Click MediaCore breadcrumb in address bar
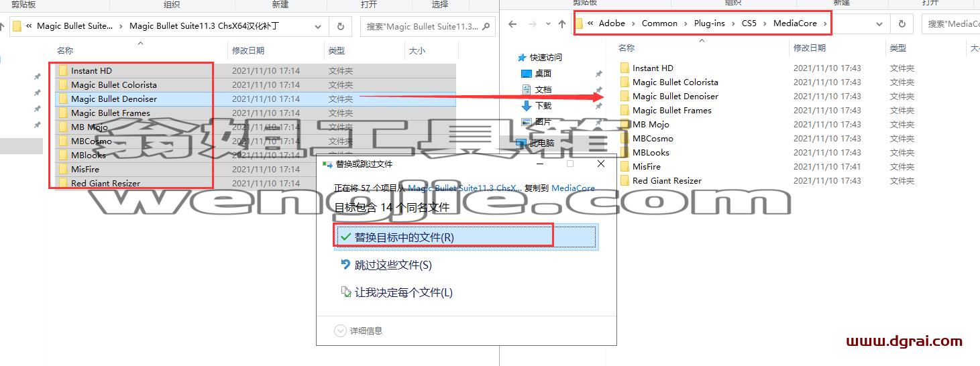Image resolution: width=980 pixels, height=366 pixels. click(x=795, y=23)
